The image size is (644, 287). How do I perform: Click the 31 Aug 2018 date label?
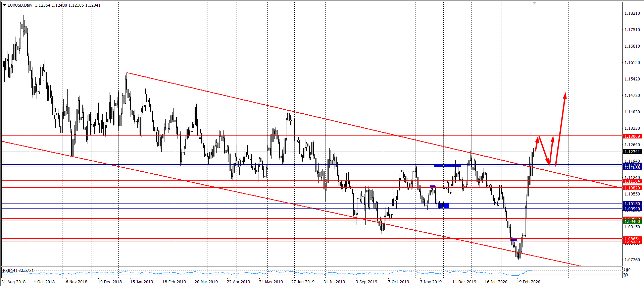click(14, 282)
